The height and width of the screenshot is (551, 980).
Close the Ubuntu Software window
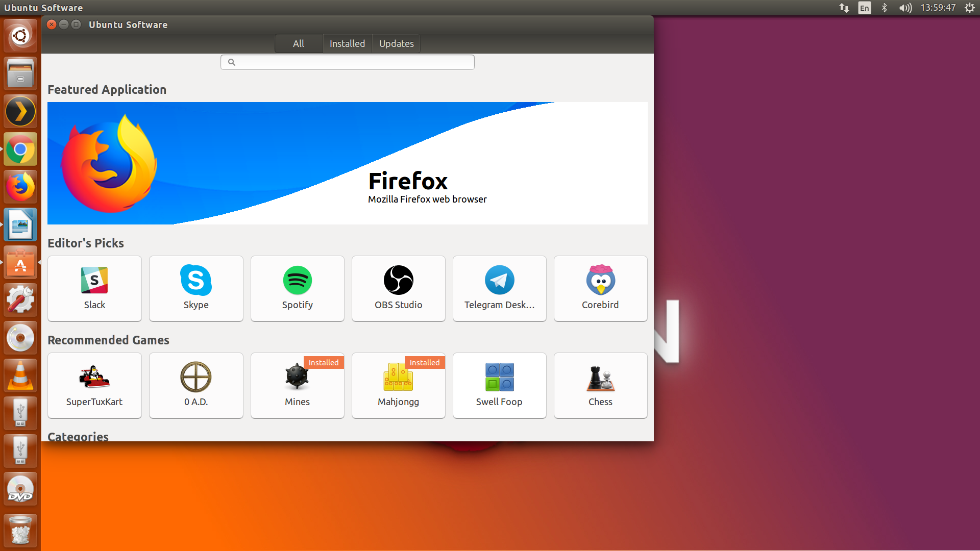coord(52,24)
